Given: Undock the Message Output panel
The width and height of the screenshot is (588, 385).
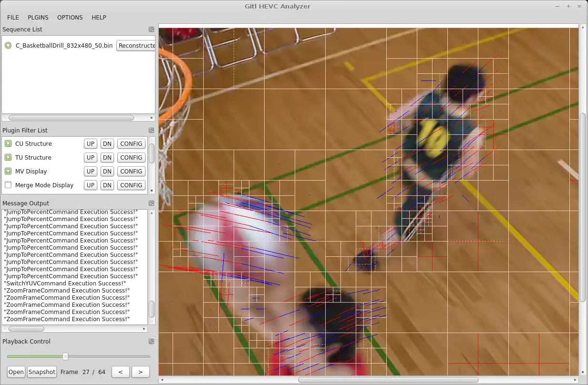Looking at the screenshot, I should (151, 203).
